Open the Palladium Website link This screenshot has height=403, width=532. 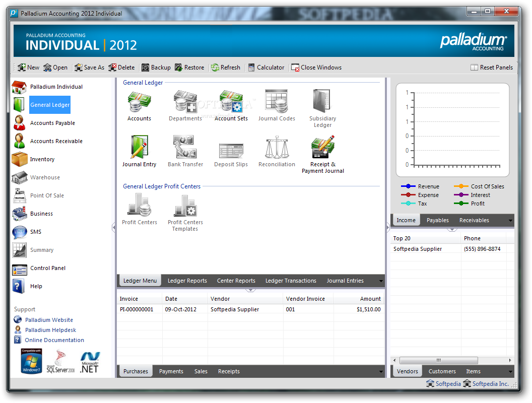pos(49,320)
